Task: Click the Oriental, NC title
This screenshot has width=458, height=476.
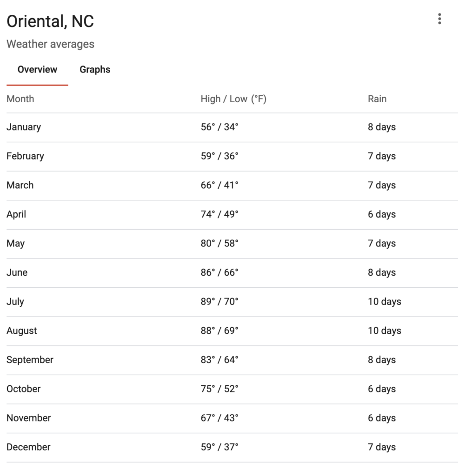Action: coord(50,21)
